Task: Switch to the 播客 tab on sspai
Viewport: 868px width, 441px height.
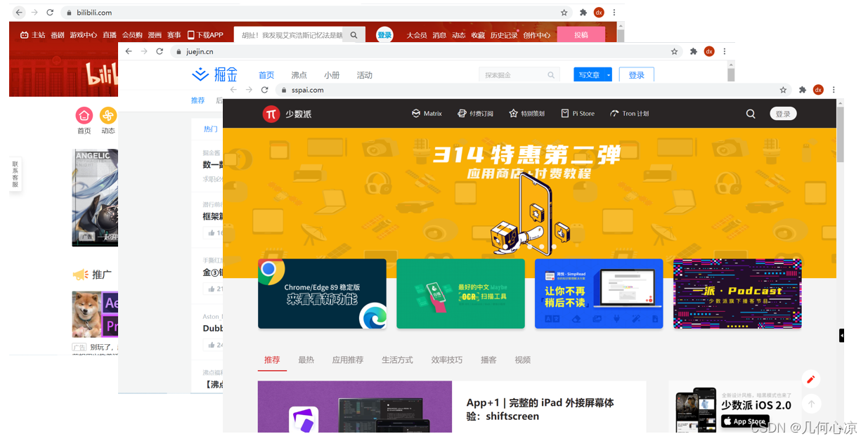Action: tap(488, 360)
